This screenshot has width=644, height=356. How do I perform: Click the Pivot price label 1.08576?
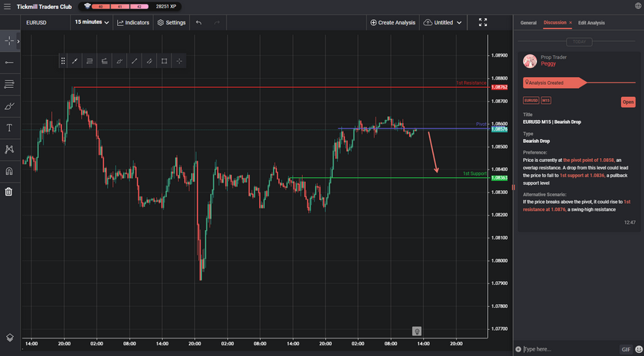499,129
